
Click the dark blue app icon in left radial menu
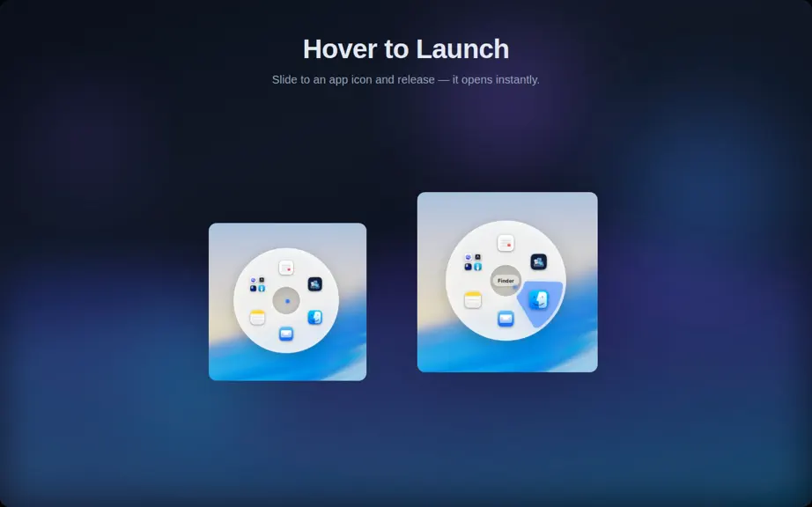(315, 284)
